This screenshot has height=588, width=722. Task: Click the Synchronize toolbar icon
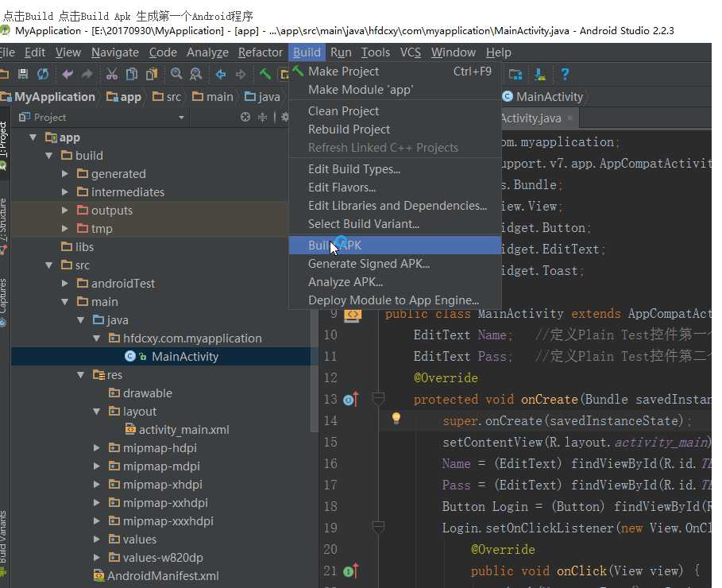pos(43,74)
